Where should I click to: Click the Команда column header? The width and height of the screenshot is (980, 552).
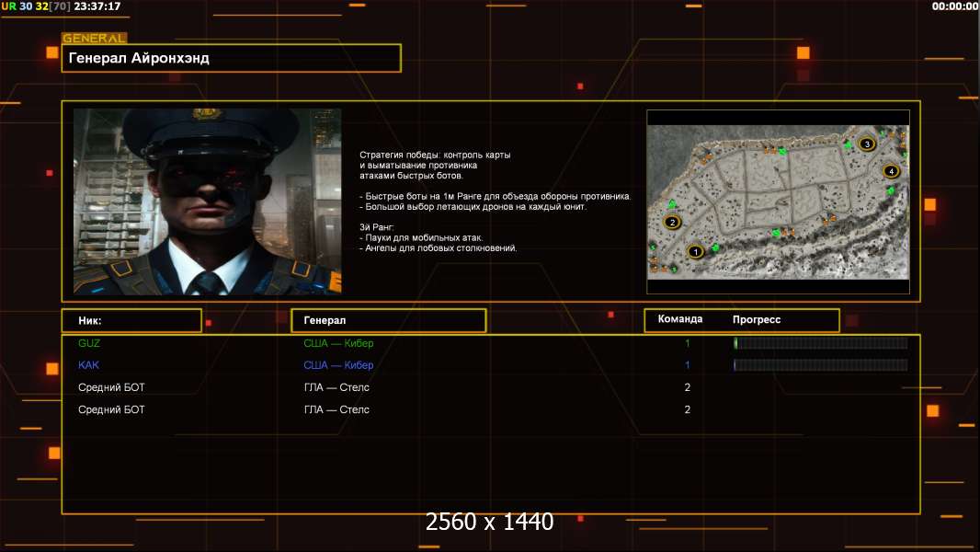coord(680,319)
